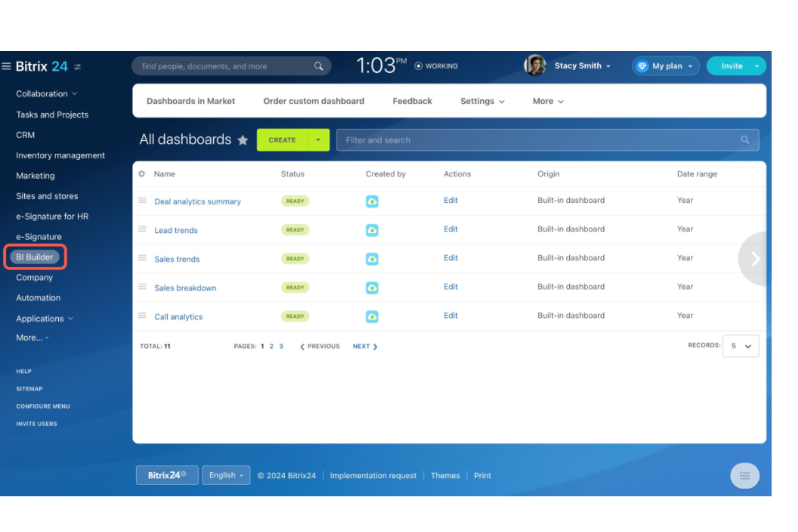Open the Invite button dropdown arrow
This screenshot has height=532, width=798.
point(757,66)
